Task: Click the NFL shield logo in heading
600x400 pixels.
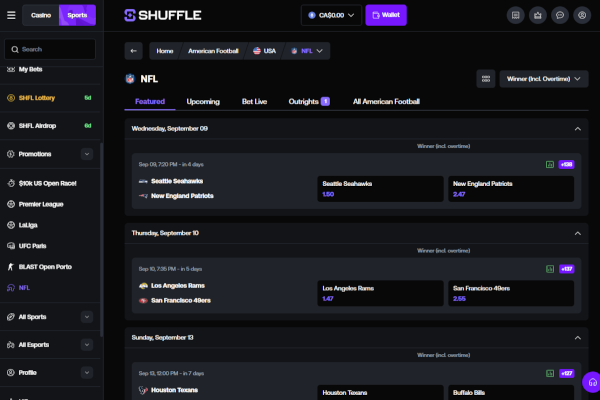Action: tap(130, 79)
